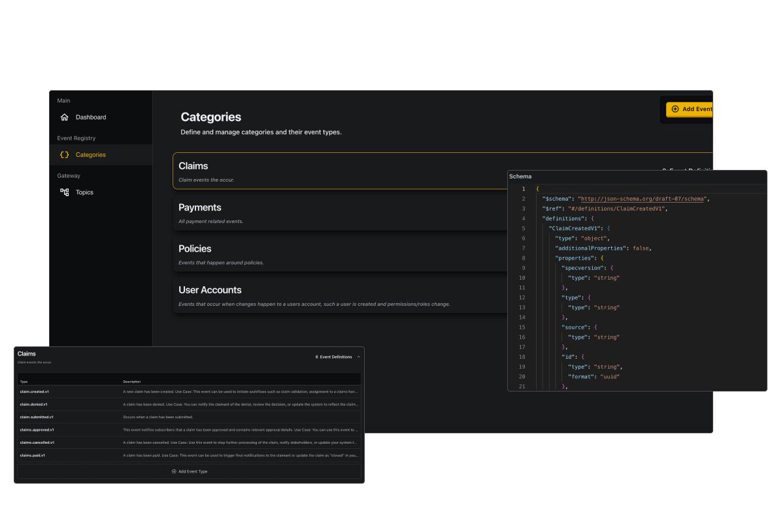Click the plus circle beside Add Event Type
Image resolution: width=772 pixels, height=532 pixels.
(174, 471)
